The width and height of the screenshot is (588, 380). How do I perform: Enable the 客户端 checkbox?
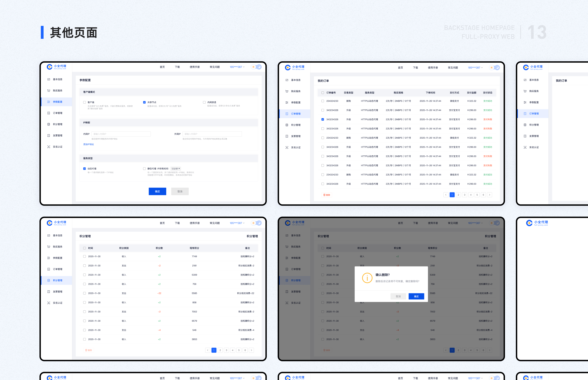85,102
